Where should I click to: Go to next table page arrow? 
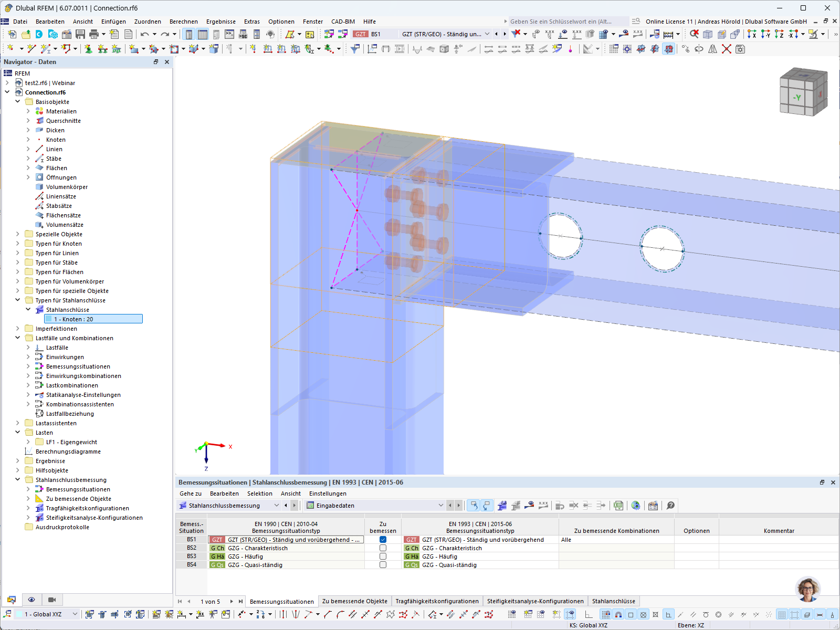tap(232, 602)
